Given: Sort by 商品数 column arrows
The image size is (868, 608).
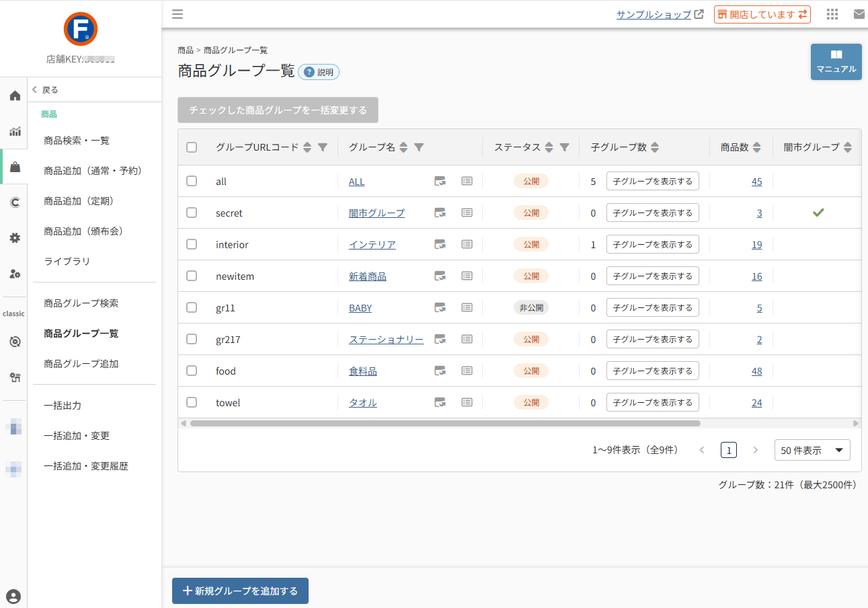Looking at the screenshot, I should pyautogui.click(x=757, y=147).
